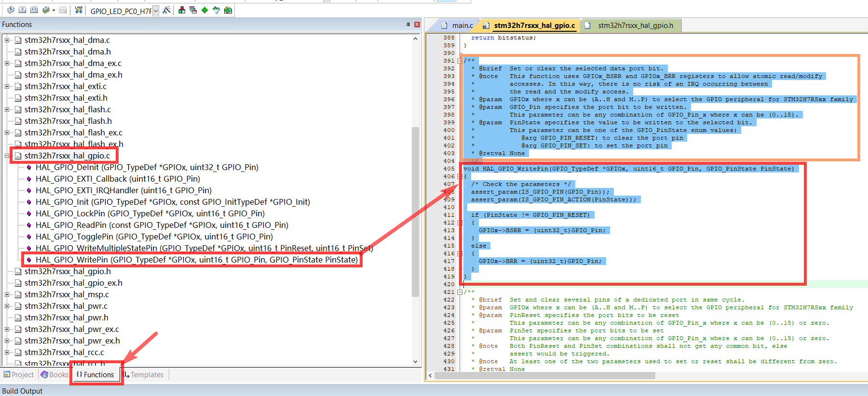Image resolution: width=868 pixels, height=396 pixels.
Task: Click the Translate current file toolbar icon
Action: [11, 10]
